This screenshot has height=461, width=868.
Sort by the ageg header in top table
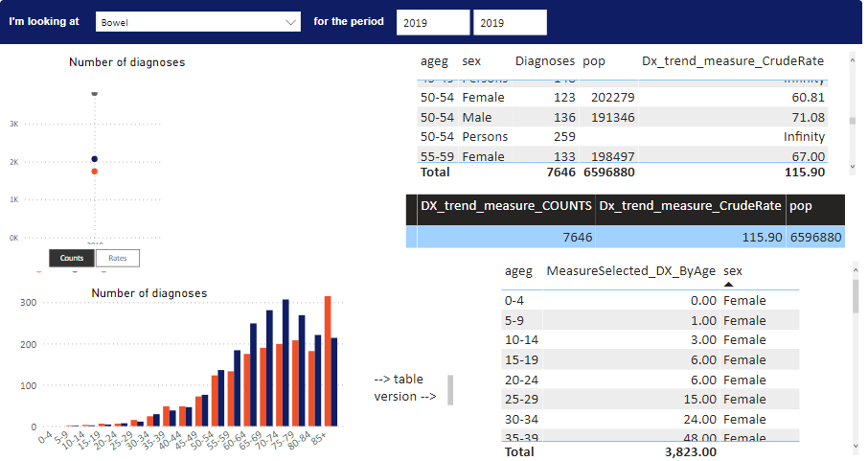(434, 61)
